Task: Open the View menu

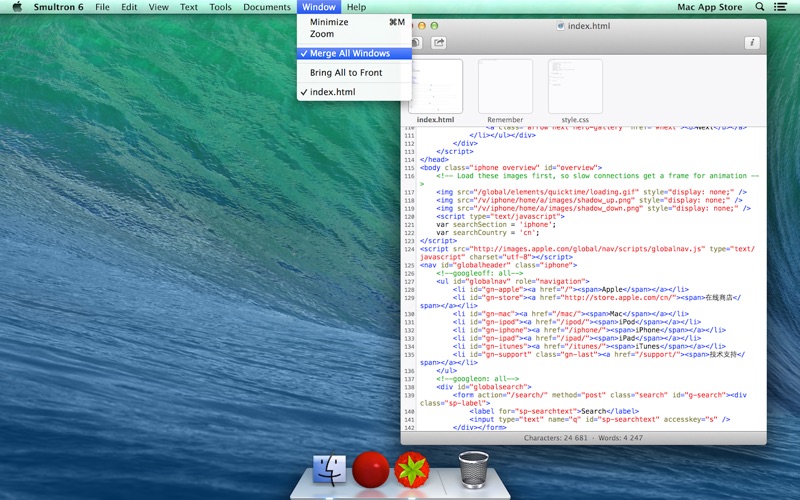Action: (x=158, y=7)
